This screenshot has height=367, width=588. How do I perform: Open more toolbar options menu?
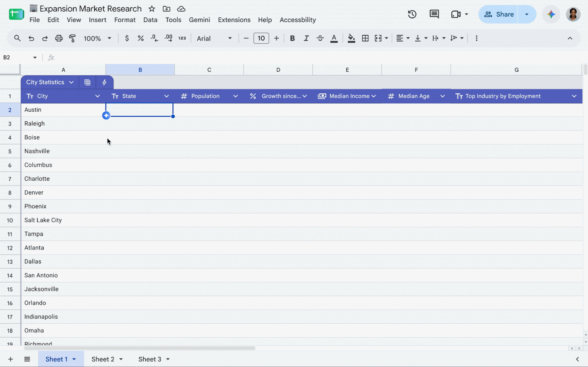pos(476,38)
